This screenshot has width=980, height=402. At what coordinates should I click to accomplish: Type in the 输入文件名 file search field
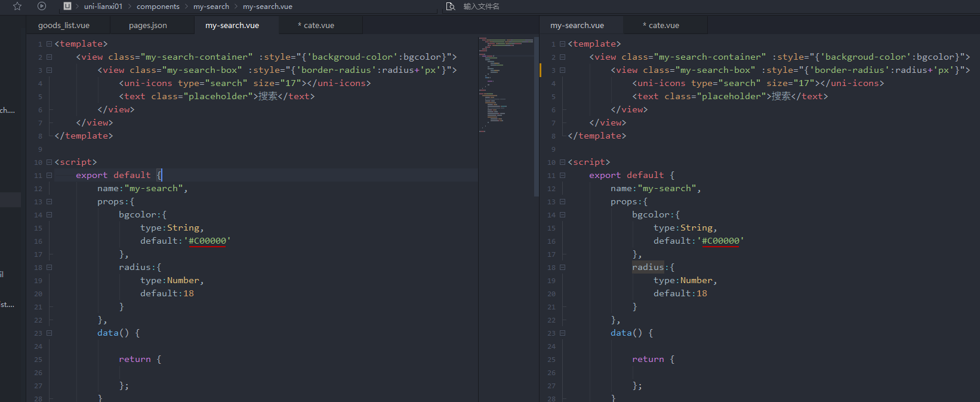click(481, 7)
